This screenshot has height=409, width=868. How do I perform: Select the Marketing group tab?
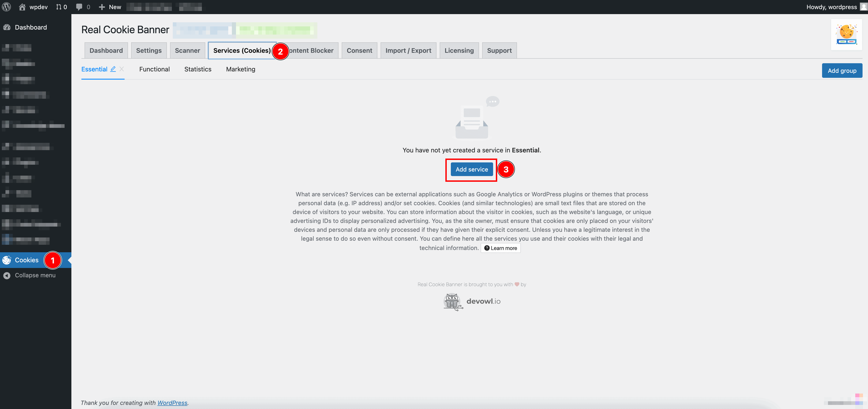coord(240,69)
